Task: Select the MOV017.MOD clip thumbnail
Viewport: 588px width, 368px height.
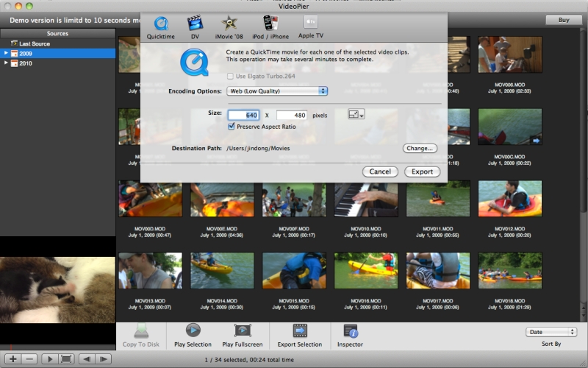Action: [438, 271]
